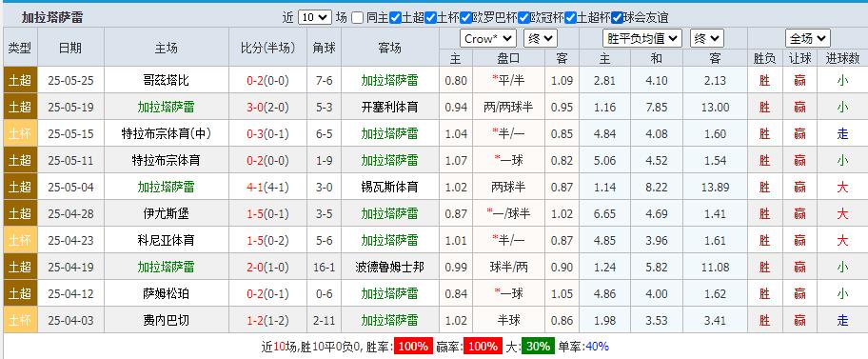Select the date cell 25-04-28
The height and width of the screenshot is (359, 868).
tap(70, 213)
